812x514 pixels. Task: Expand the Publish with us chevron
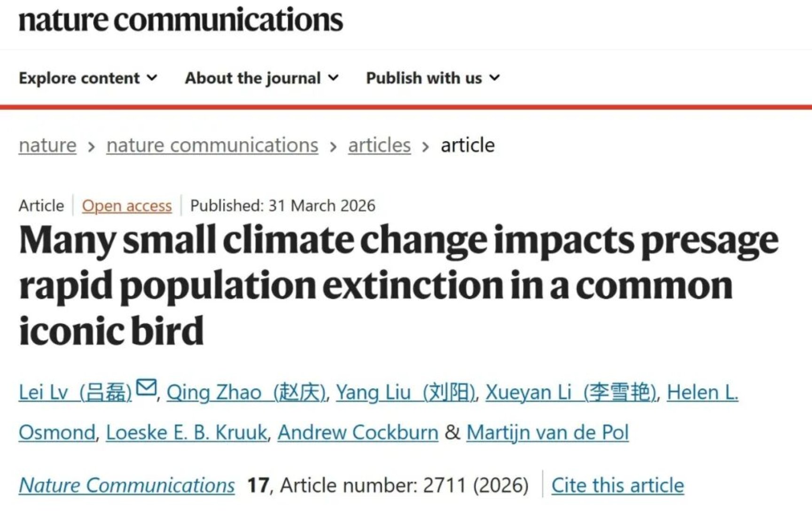(x=494, y=78)
